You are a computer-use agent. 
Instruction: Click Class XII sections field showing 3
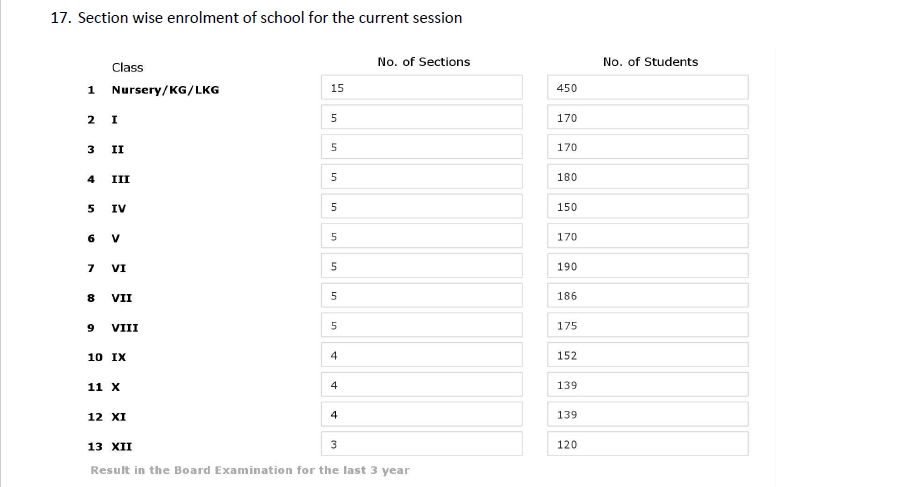pos(422,444)
